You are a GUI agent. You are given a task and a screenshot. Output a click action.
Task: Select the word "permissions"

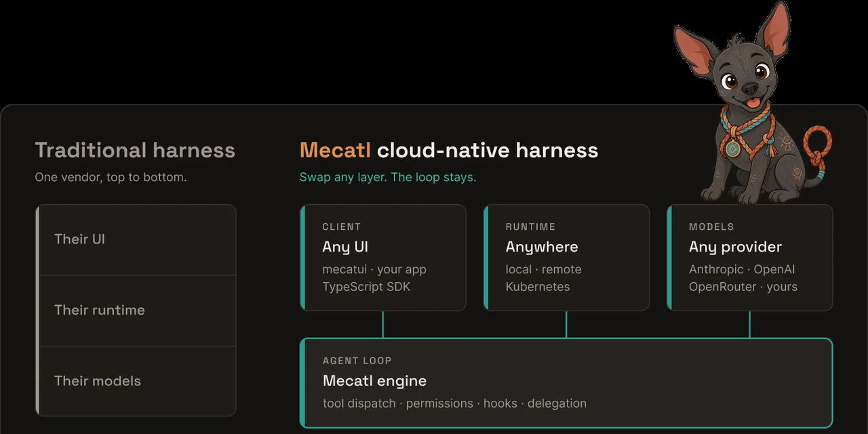click(x=439, y=403)
